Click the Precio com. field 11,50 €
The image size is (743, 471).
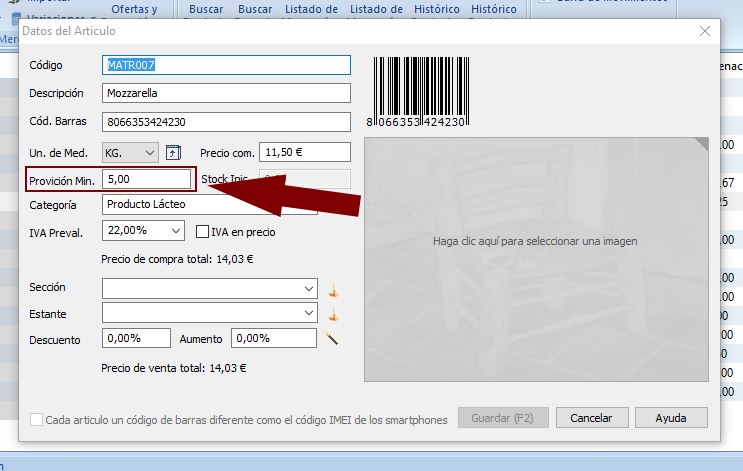(305, 152)
